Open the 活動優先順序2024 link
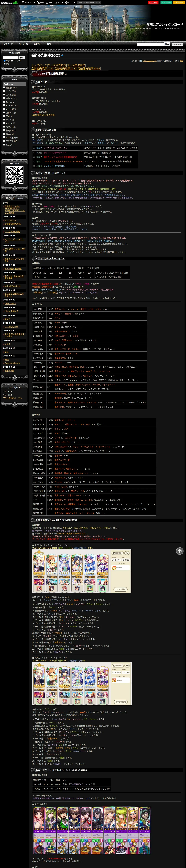 click(89, 68)
